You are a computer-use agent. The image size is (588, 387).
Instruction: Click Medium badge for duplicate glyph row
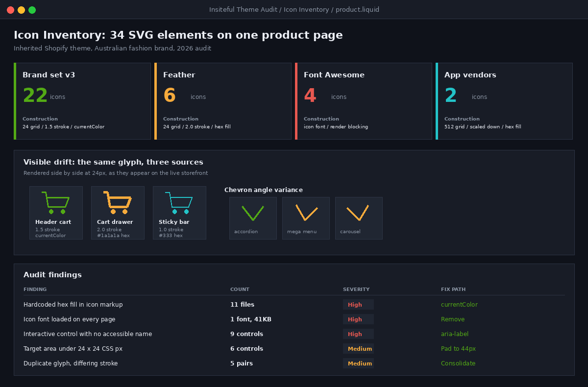click(x=358, y=363)
